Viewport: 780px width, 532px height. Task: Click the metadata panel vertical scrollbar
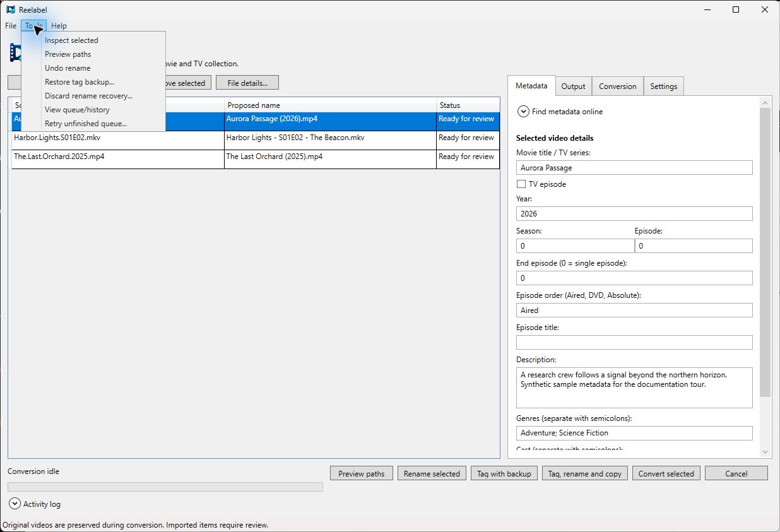coord(765,252)
